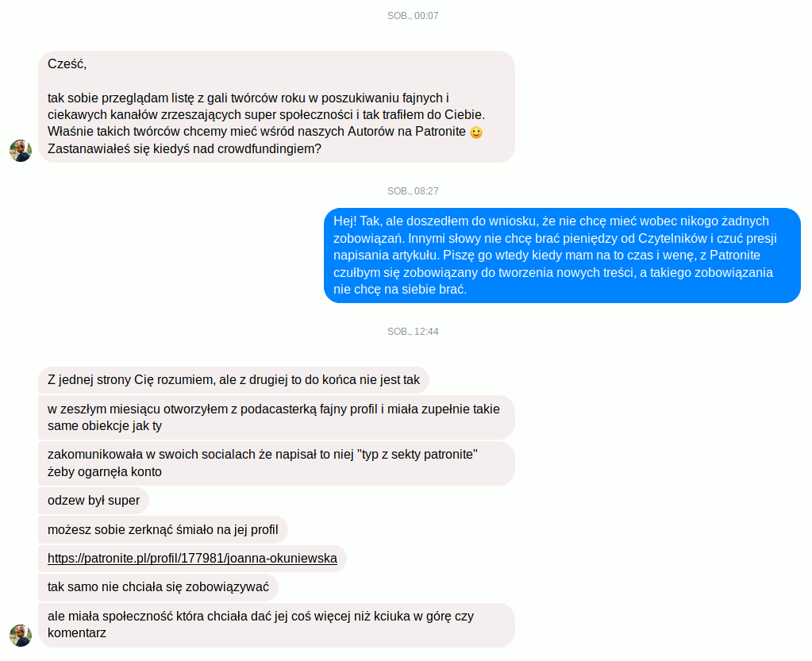
Task: Click the "nie chcę na siebie brać" line
Action: [400, 290]
